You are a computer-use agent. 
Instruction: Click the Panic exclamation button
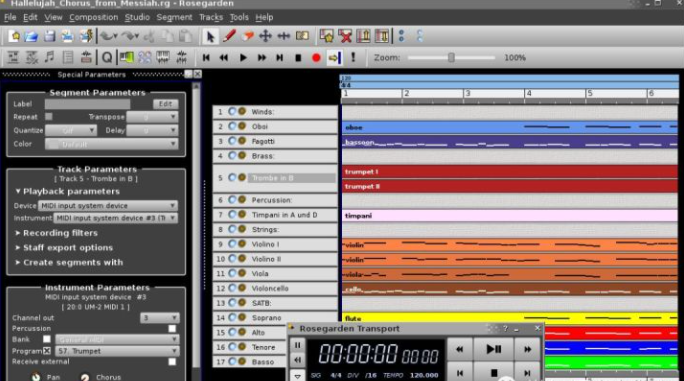(353, 58)
